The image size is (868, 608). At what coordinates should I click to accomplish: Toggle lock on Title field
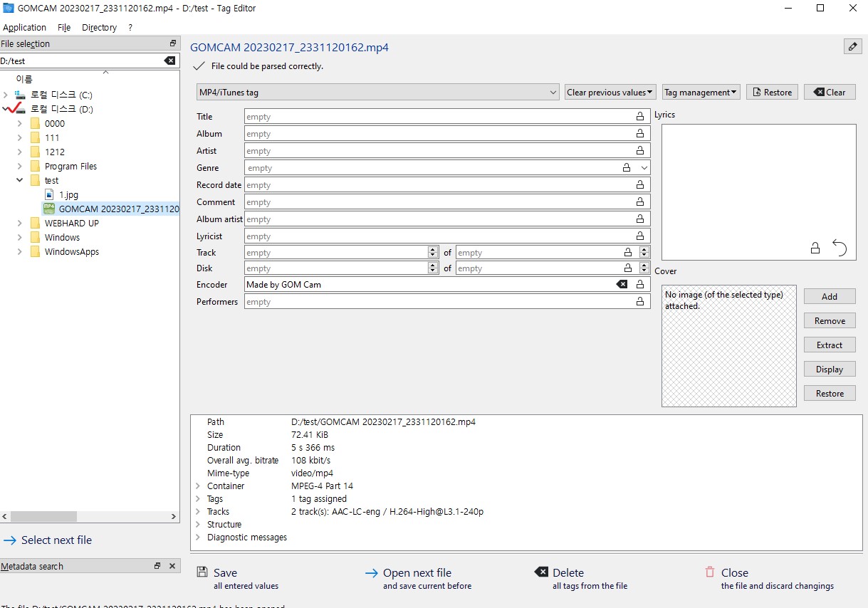(640, 116)
